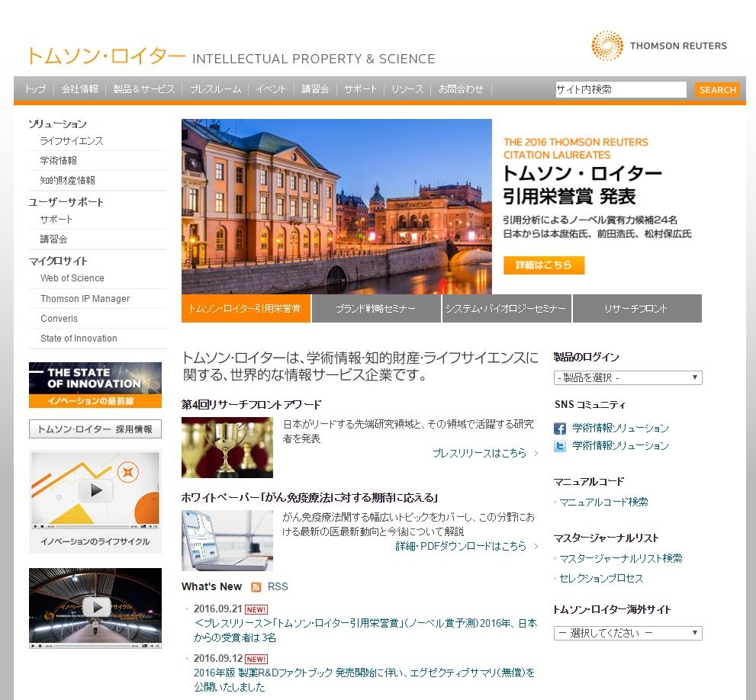
Task: Click the orange RSS feed icon
Action: 256,586
